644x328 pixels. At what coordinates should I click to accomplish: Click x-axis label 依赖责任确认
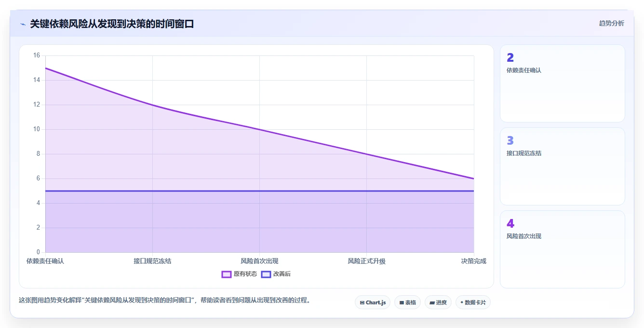[45, 261]
